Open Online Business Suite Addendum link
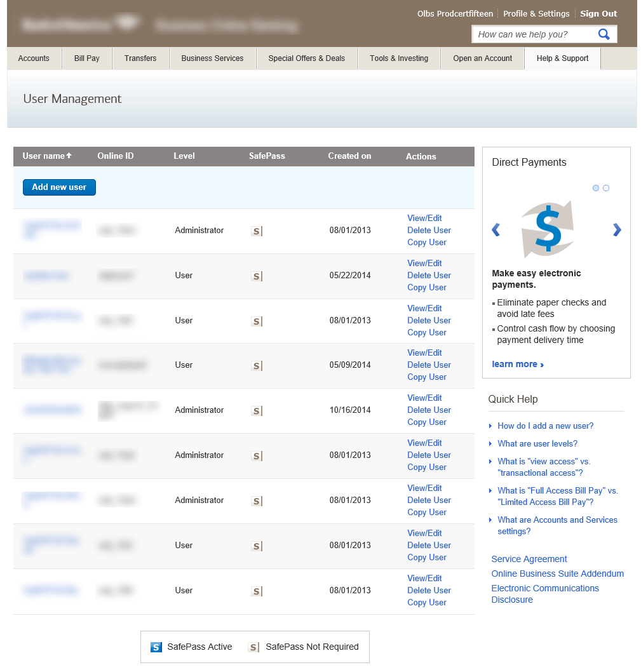Screen dimensions: 641x672 pos(557,574)
